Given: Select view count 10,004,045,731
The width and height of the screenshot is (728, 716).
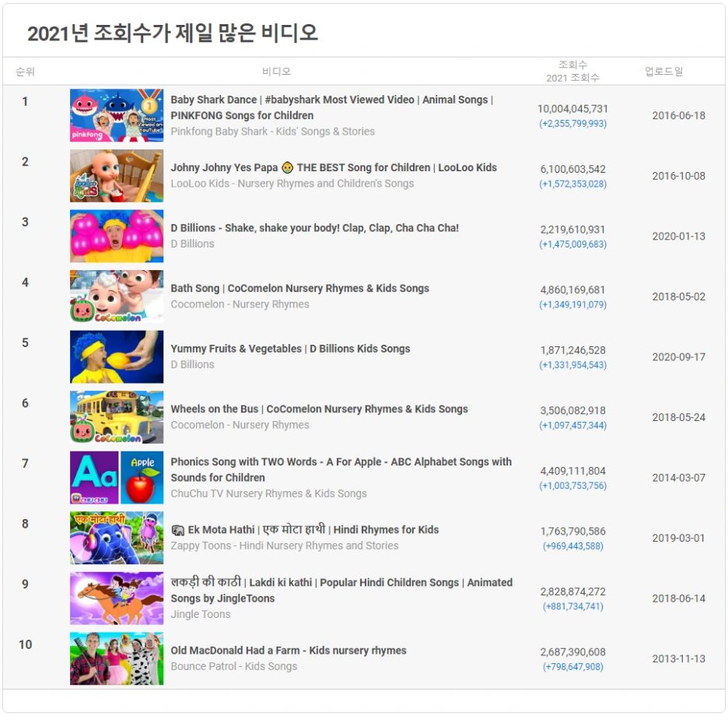Looking at the screenshot, I should [572, 109].
